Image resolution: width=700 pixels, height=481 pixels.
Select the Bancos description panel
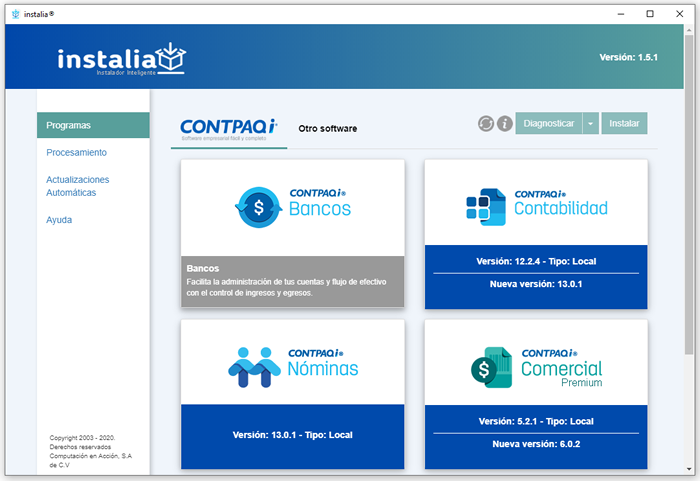[x=292, y=281]
